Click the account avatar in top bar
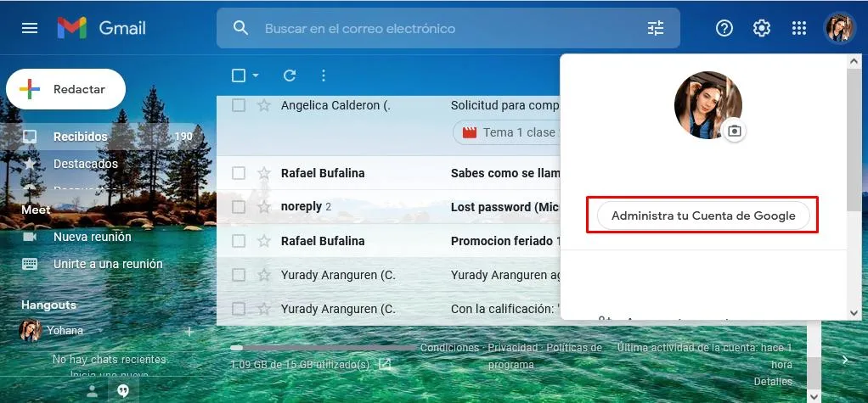Image resolution: width=868 pixels, height=403 pixels. [839, 28]
